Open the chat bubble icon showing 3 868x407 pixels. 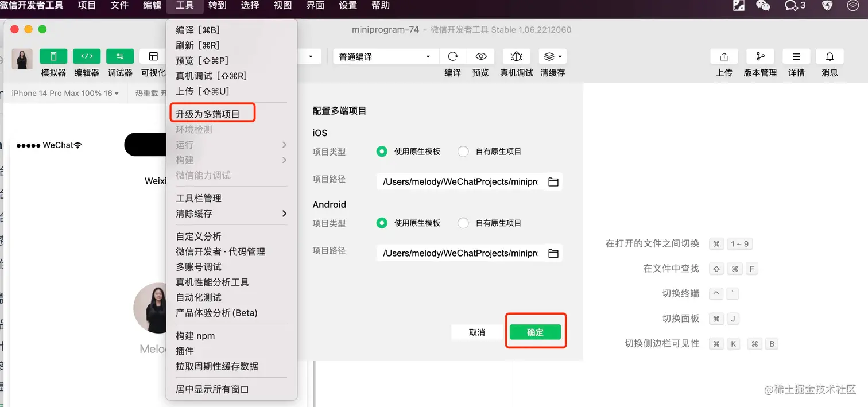point(795,6)
